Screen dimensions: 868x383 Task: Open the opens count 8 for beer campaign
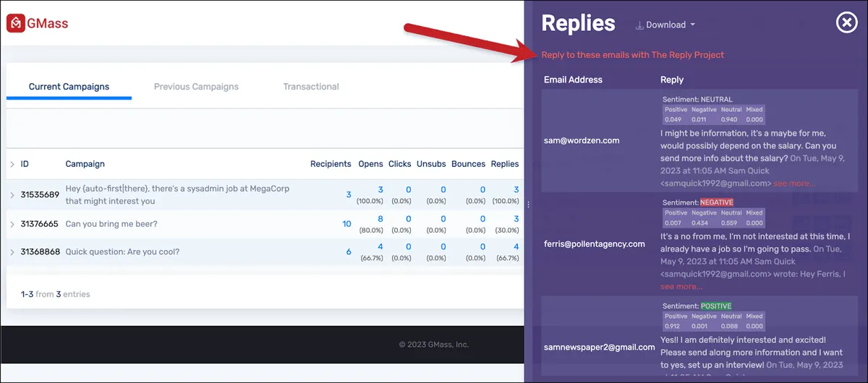(380, 219)
